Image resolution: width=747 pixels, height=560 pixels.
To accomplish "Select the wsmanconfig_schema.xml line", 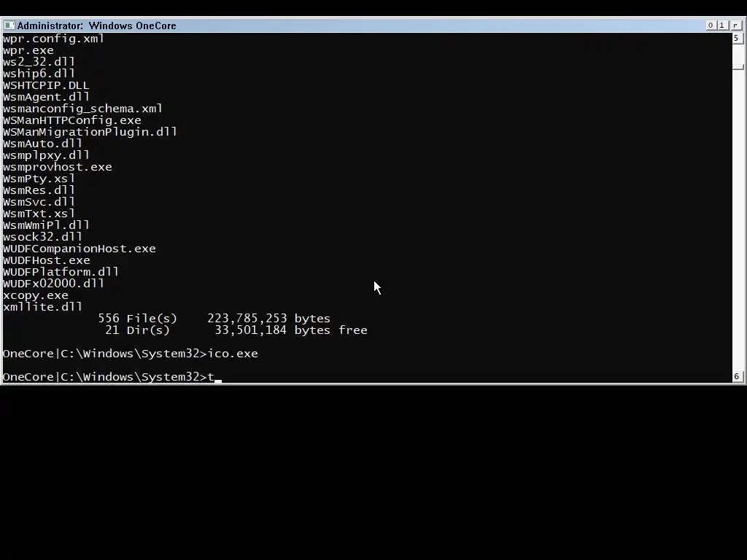I will pyautogui.click(x=82, y=109).
